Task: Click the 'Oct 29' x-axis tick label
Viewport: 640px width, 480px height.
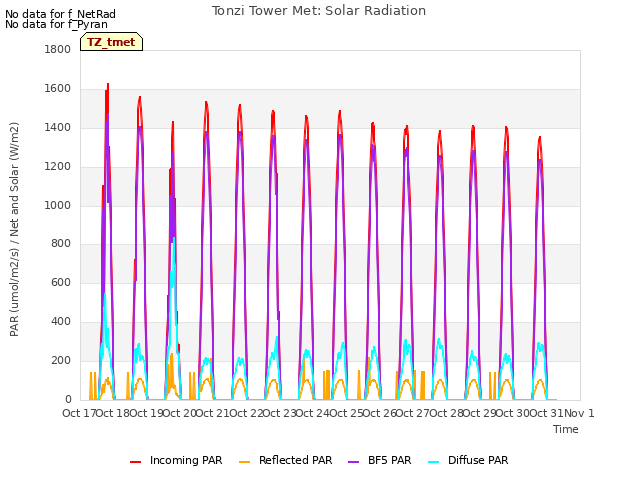Action: point(479,413)
